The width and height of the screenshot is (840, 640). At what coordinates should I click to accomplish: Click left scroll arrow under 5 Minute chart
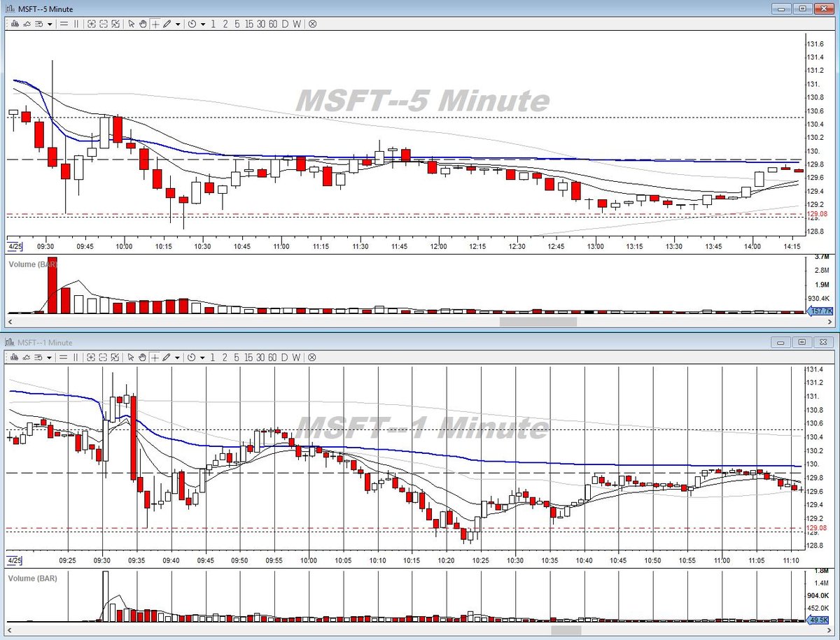click(x=10, y=322)
